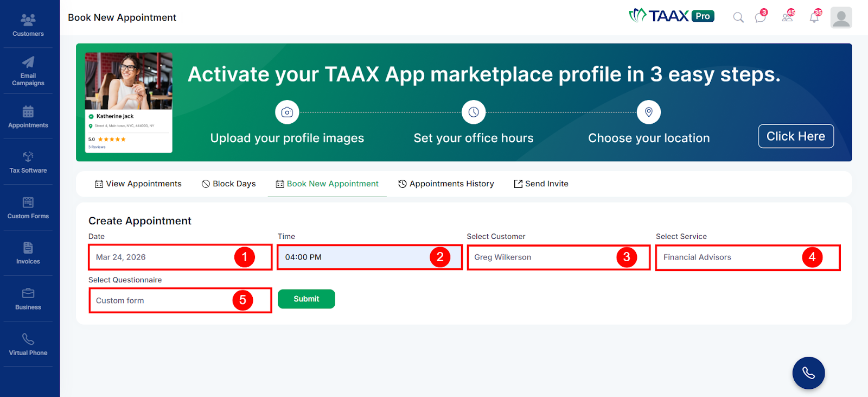Open the Send Invite tab
The width and height of the screenshot is (868, 397).
pos(541,184)
